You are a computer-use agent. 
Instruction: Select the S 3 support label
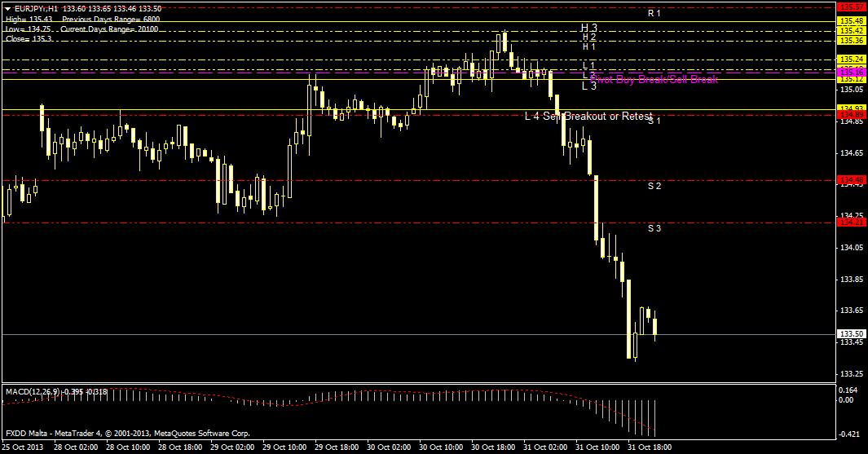coord(654,228)
